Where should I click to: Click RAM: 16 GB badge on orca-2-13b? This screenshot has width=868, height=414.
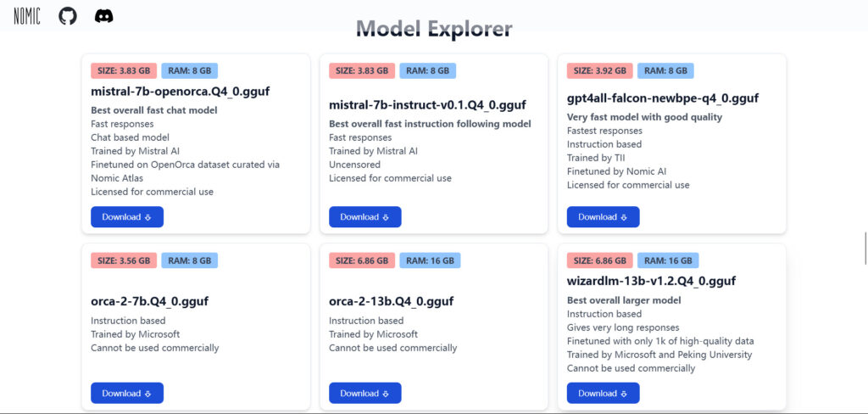click(x=430, y=260)
